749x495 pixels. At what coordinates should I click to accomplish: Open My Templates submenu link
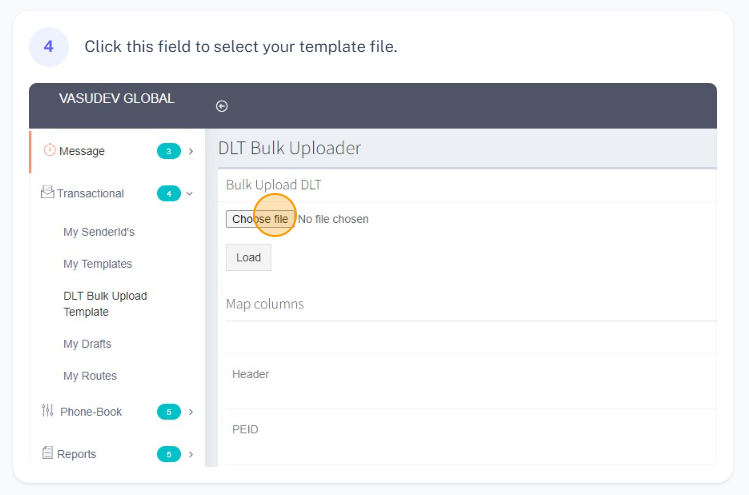pyautogui.click(x=97, y=264)
